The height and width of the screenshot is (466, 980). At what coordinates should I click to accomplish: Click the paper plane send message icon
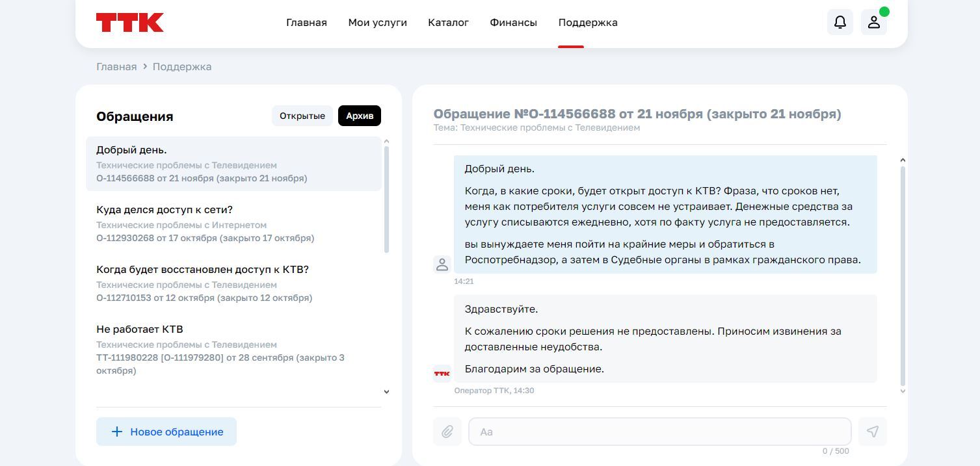(x=873, y=432)
